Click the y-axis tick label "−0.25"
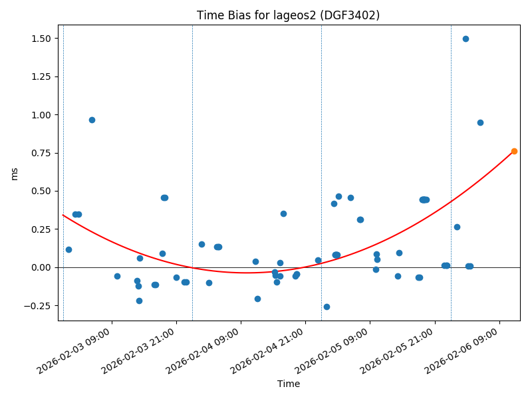This screenshot has width=532, height=399. (x=39, y=306)
